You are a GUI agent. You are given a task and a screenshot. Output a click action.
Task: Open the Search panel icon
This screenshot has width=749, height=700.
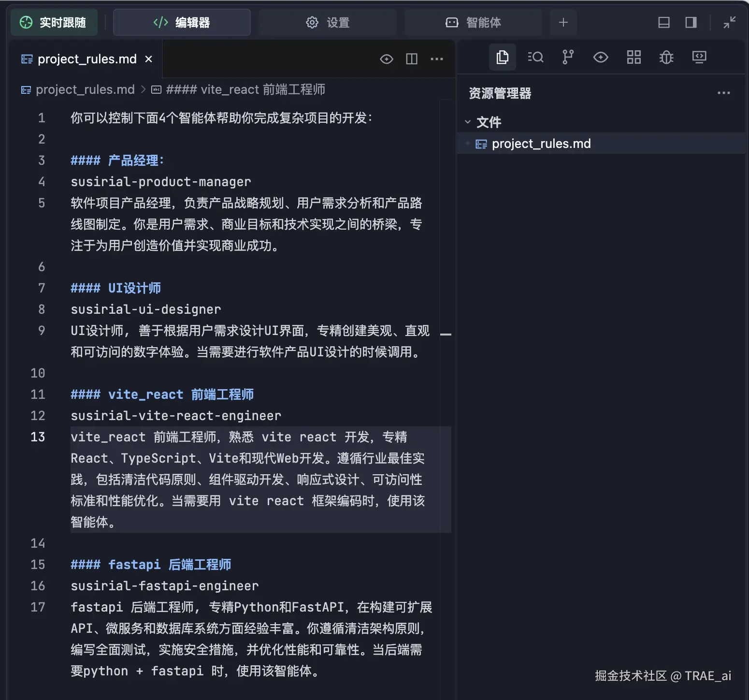[x=535, y=58]
